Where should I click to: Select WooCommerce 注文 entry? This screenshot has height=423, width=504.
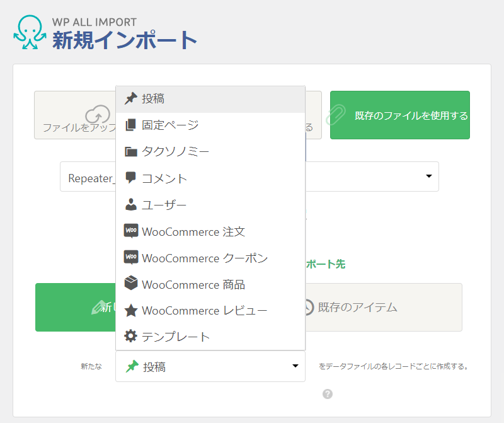210,231
